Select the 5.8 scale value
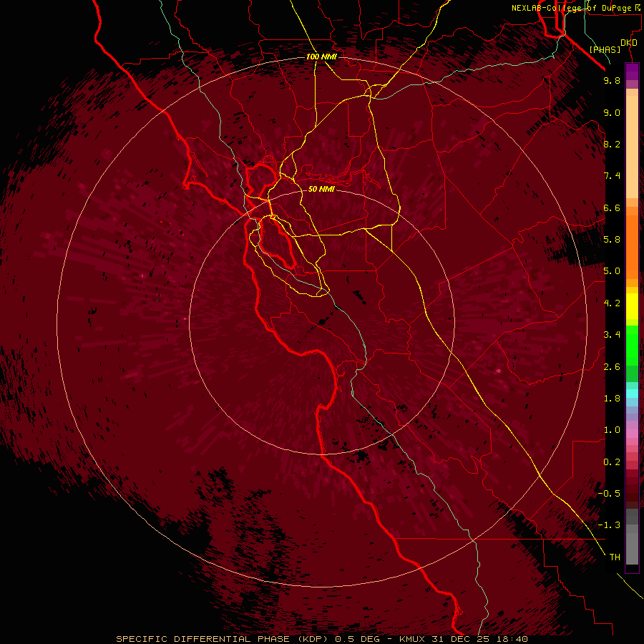Viewport: 644px width, 644px height. 612,240
